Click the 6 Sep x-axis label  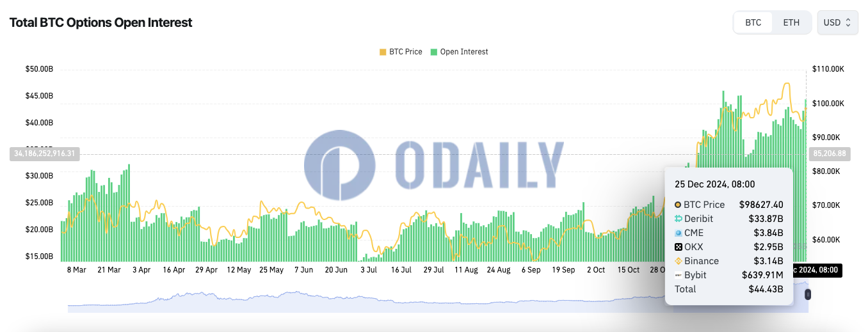pos(531,270)
